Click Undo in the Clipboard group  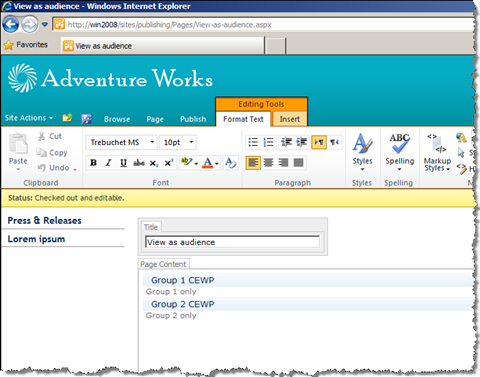pos(53,168)
